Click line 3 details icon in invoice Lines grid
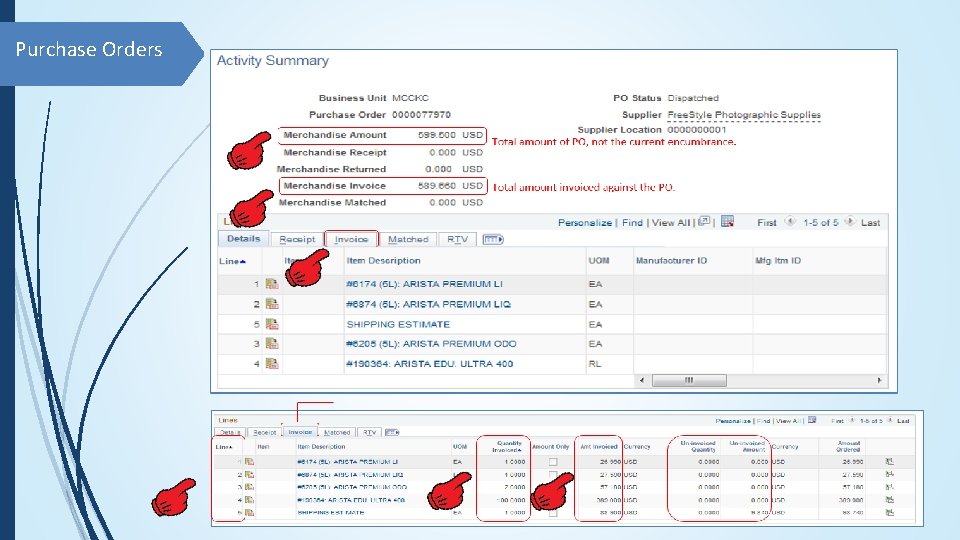The image size is (960, 540). click(x=249, y=487)
